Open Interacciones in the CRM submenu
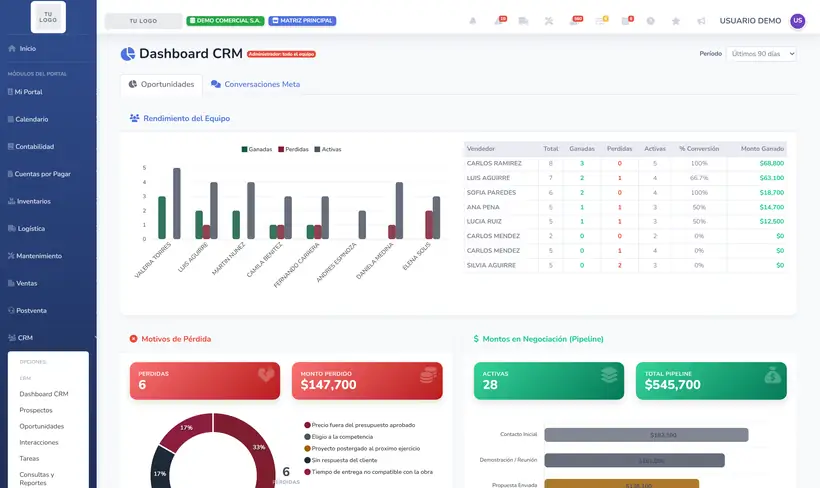 [x=39, y=442]
